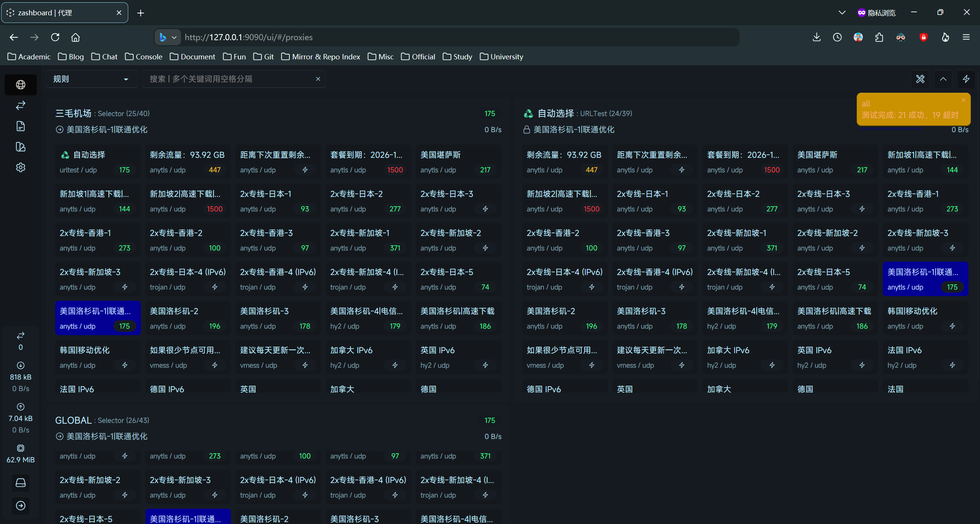The width and height of the screenshot is (980, 524).
Task: Select 美国洛杉矶|高速下载 node in 自动选择 group
Action: point(835,318)
